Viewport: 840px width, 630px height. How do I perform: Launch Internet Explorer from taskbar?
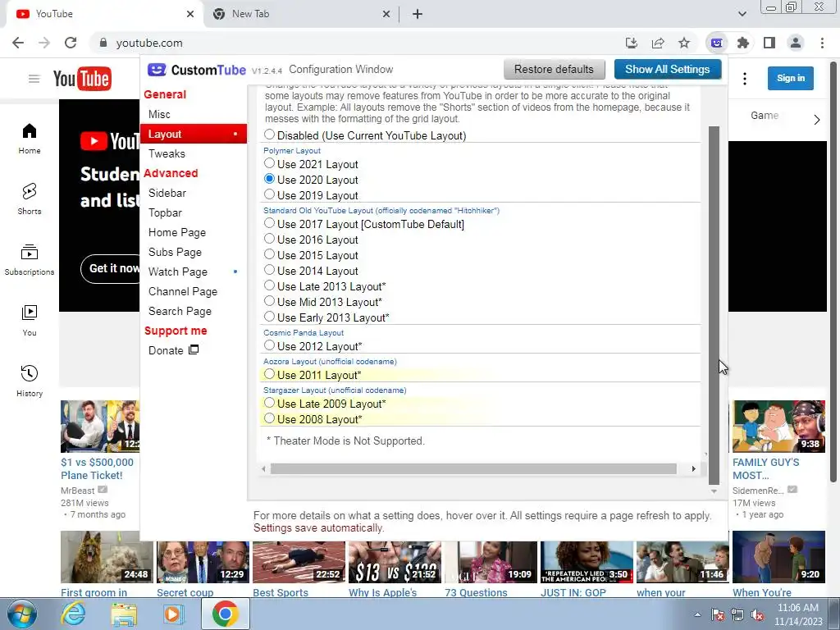tap(72, 614)
